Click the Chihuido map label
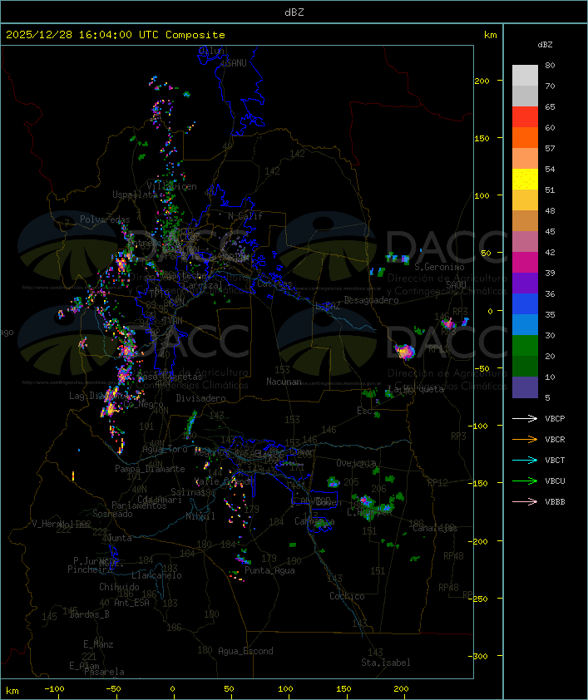588x700 pixels. point(119,587)
